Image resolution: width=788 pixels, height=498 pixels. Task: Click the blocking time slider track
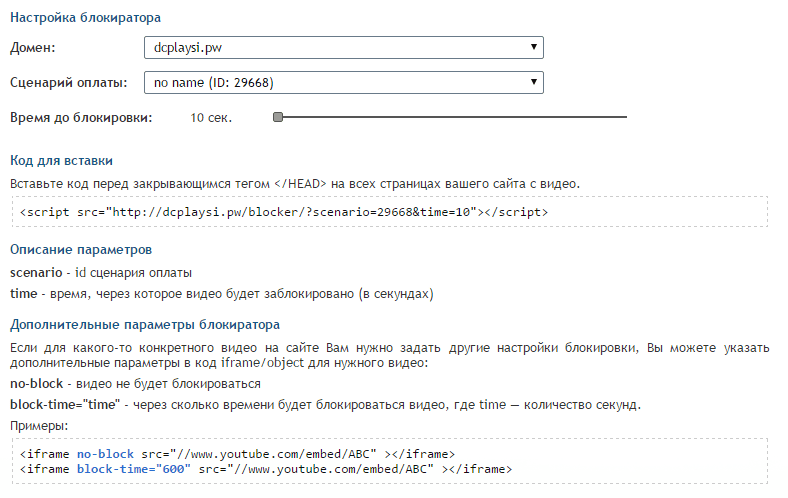[450, 117]
